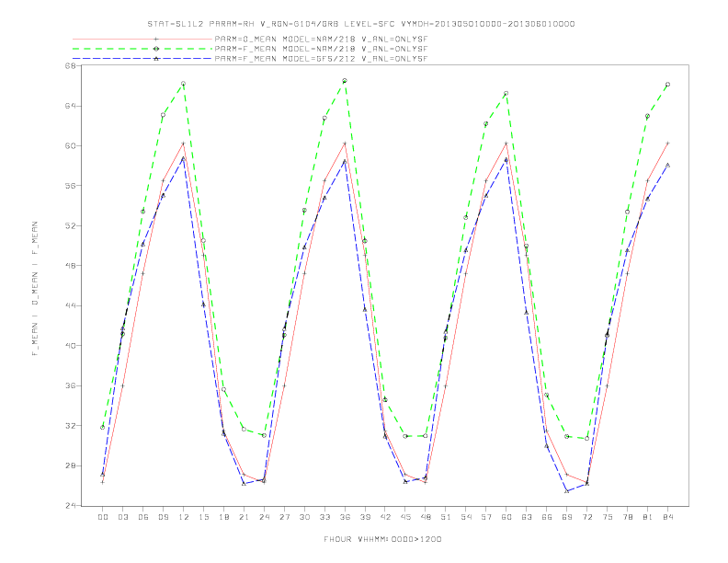Click forecast hour label 39 on x-axis
Screen dimensions: 728x563
[x=365, y=517]
